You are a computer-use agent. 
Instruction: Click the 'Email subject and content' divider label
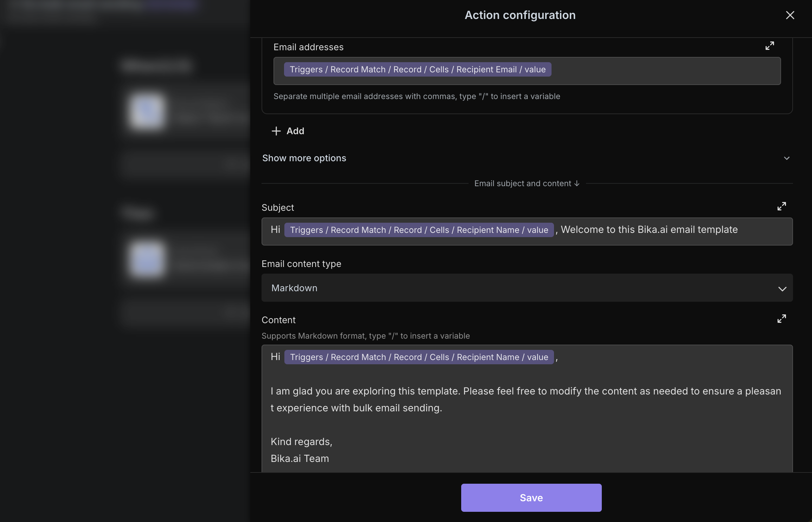point(527,183)
